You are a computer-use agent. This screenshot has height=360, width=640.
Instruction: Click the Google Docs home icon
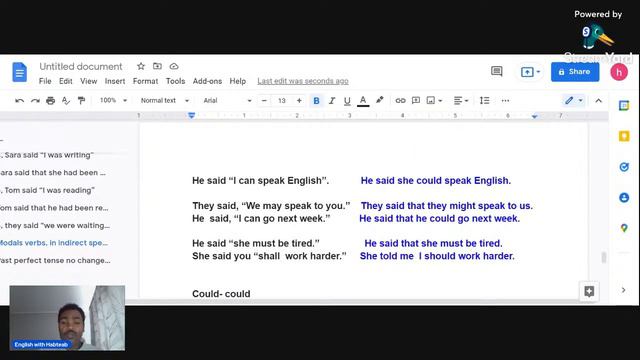click(x=19, y=72)
